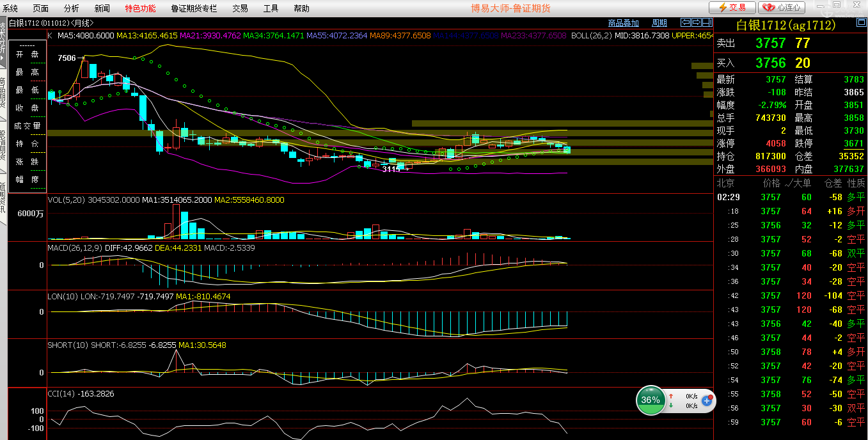Click the 涨跌 legend row
Image resolution: width=868 pixels, height=440 pixels.
click(x=27, y=162)
